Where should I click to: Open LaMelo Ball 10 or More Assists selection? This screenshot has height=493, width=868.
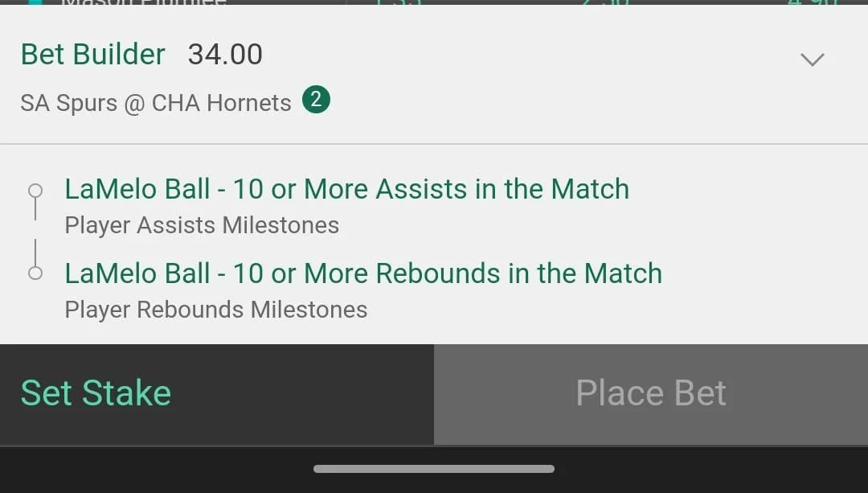347,190
